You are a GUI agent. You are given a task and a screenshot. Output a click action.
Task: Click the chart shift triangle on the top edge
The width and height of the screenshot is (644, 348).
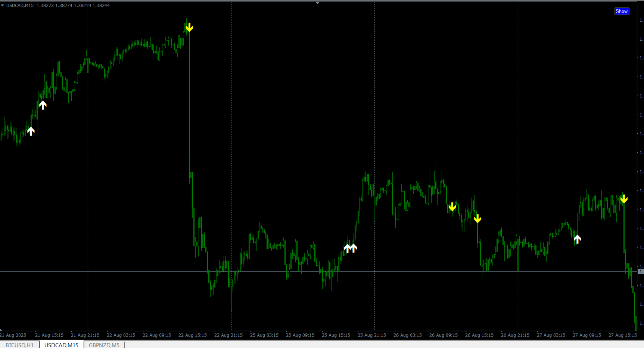[x=317, y=3]
